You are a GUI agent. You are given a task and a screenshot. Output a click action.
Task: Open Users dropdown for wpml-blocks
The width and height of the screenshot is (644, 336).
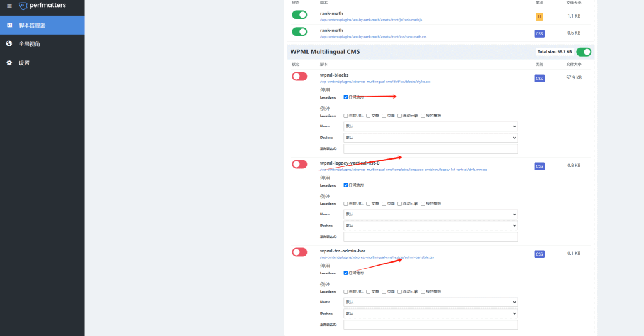click(430, 126)
